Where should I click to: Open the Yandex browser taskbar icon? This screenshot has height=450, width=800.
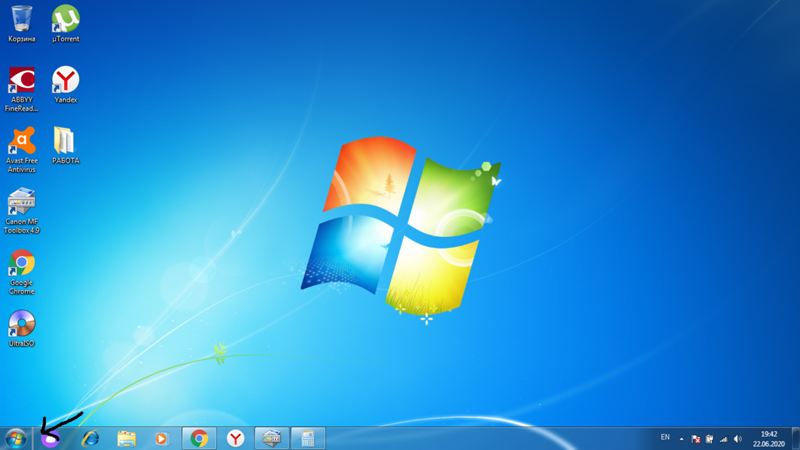(x=235, y=438)
